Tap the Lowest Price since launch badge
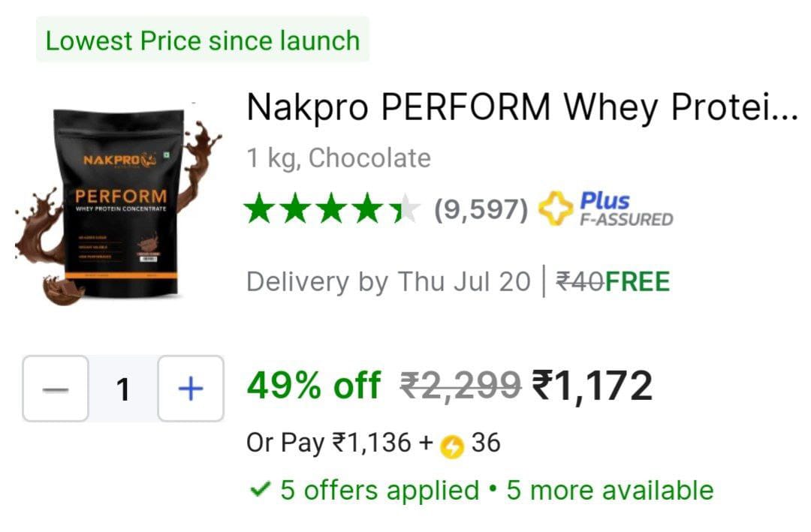The width and height of the screenshot is (811, 532). pos(203,40)
